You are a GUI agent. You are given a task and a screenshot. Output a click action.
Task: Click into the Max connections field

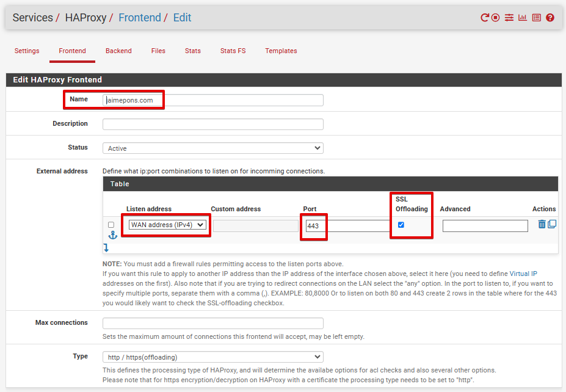tap(212, 323)
